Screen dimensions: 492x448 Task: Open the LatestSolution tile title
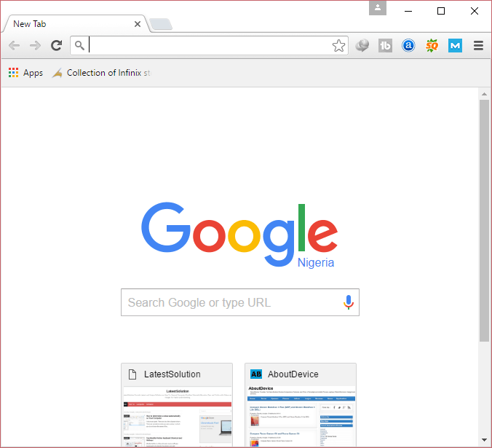coord(172,374)
